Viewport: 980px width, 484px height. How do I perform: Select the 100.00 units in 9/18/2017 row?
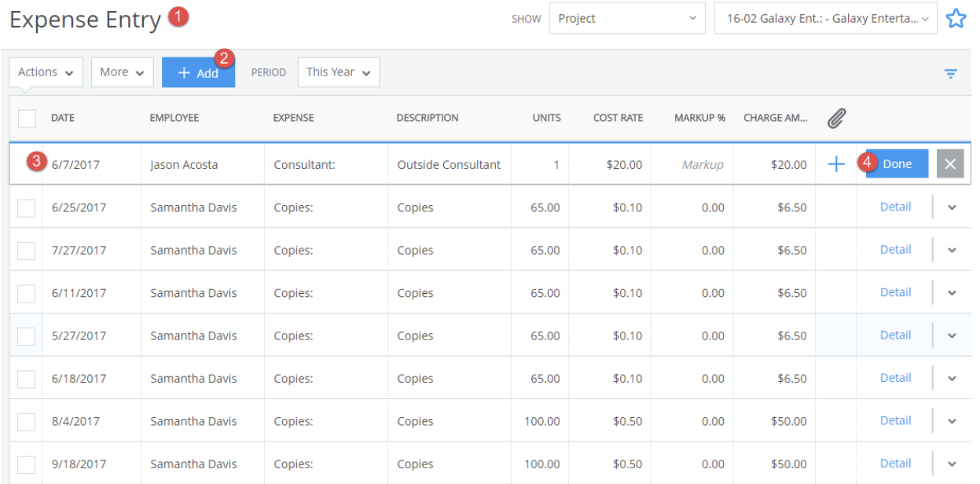[542, 464]
